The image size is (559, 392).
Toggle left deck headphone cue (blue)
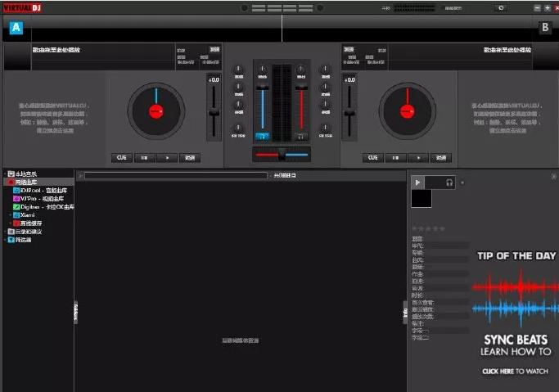(x=263, y=137)
